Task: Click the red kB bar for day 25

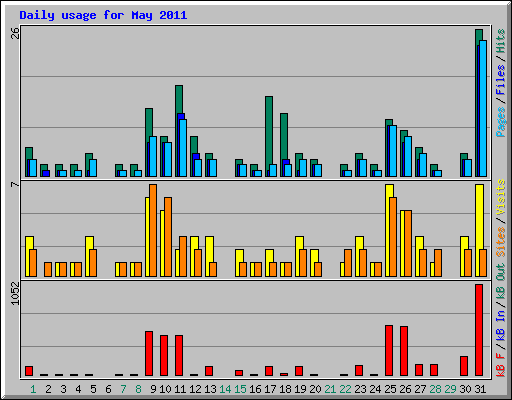Action: point(389,350)
